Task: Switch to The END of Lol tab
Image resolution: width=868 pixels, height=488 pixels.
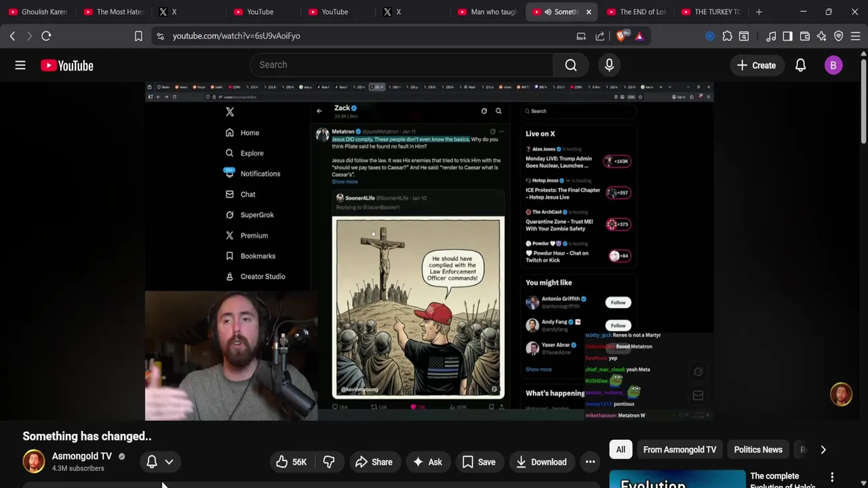Action: (x=636, y=12)
